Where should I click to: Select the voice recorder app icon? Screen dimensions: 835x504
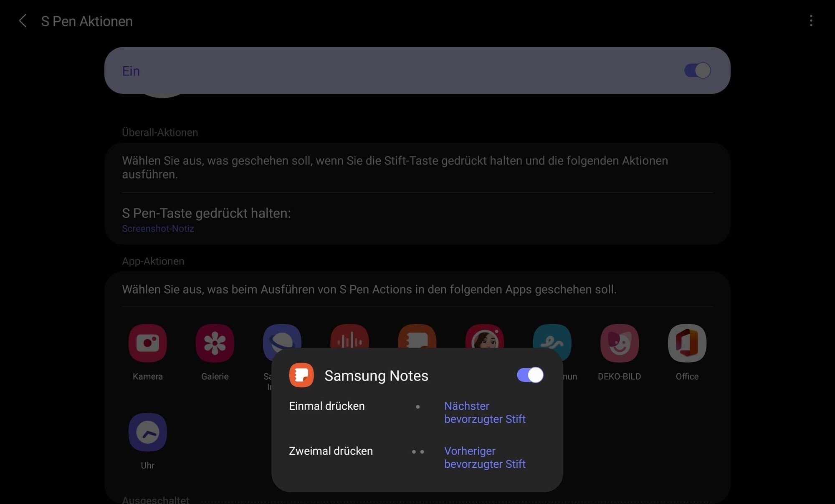coord(350,336)
